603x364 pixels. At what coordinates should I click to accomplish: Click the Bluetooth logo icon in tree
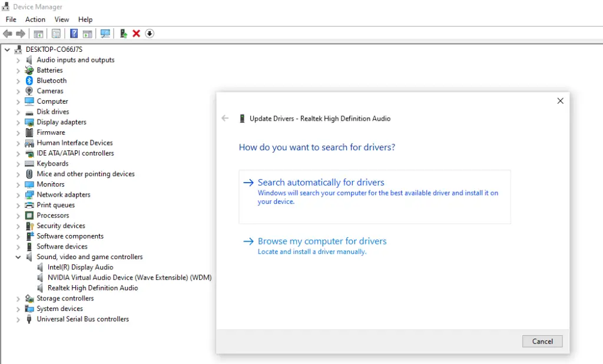(x=29, y=81)
